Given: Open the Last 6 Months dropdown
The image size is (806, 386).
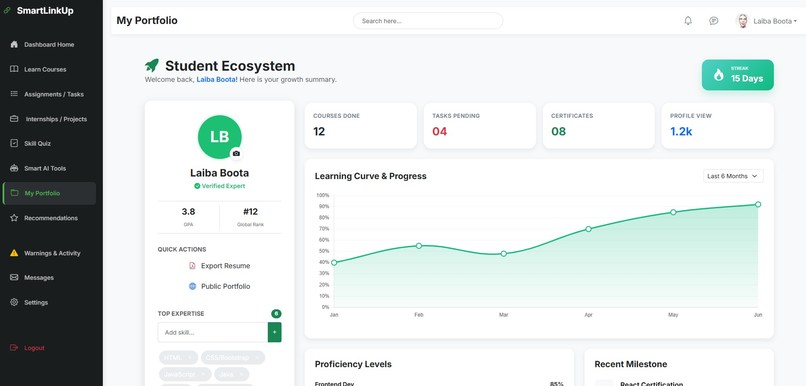Looking at the screenshot, I should point(733,176).
